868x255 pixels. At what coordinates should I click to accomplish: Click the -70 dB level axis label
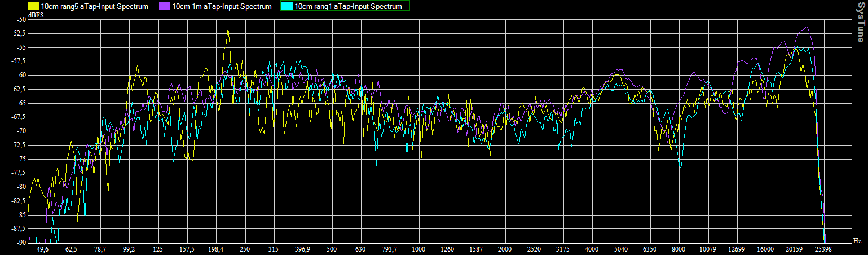pos(21,131)
